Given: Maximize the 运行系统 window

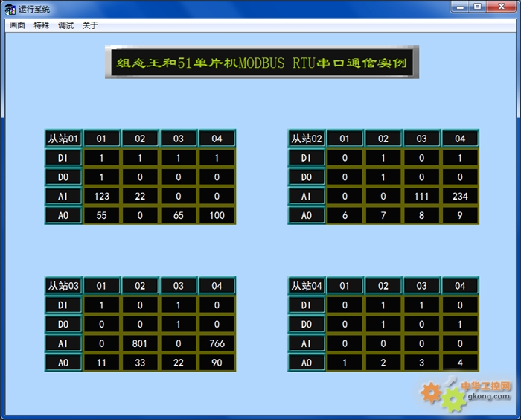Looking at the screenshot, I should (x=478, y=7).
